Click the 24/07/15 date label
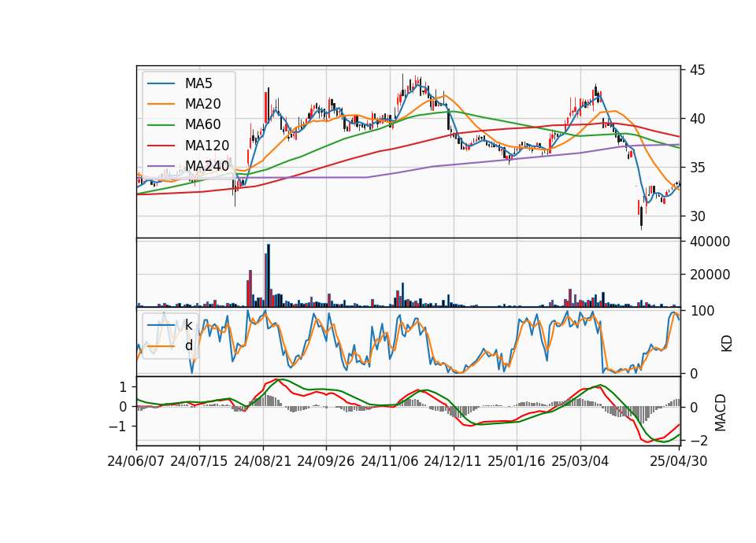 pyautogui.click(x=199, y=462)
